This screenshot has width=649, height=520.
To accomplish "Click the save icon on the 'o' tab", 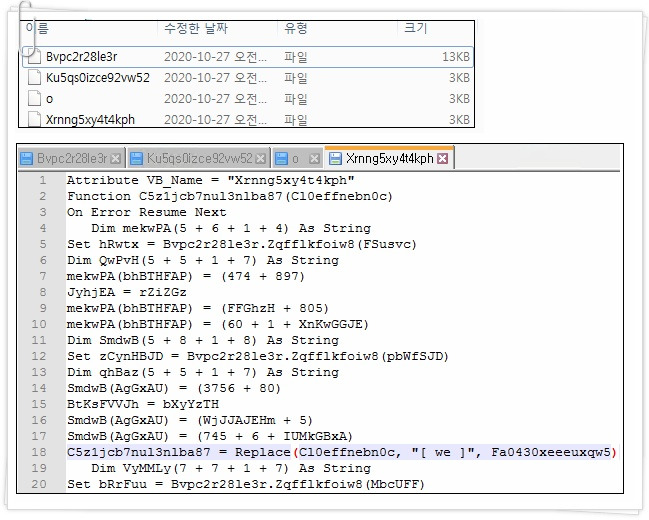I will [x=281, y=159].
